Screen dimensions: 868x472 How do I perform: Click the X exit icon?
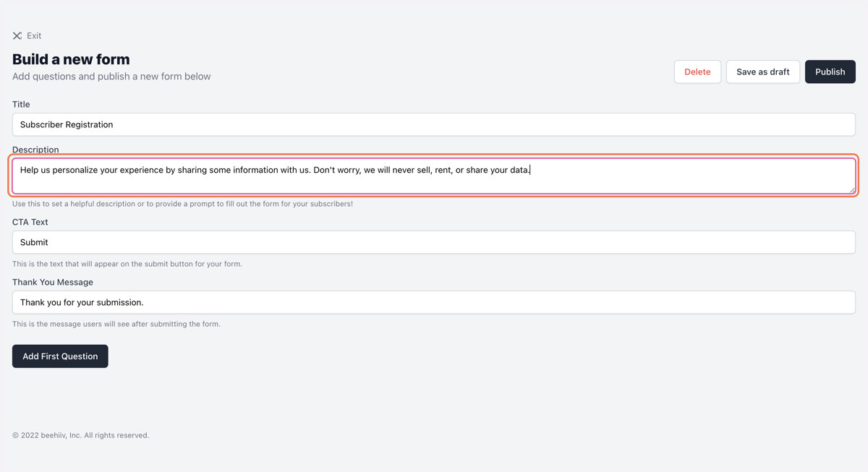point(17,35)
